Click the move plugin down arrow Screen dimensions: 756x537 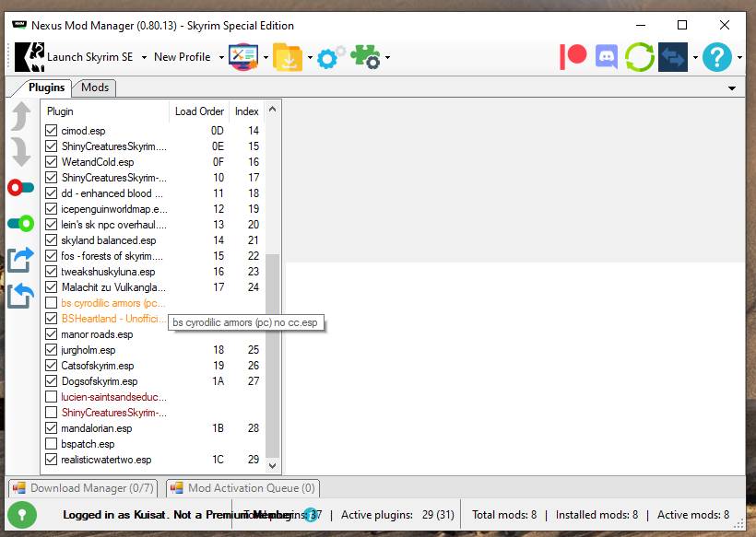(20, 152)
